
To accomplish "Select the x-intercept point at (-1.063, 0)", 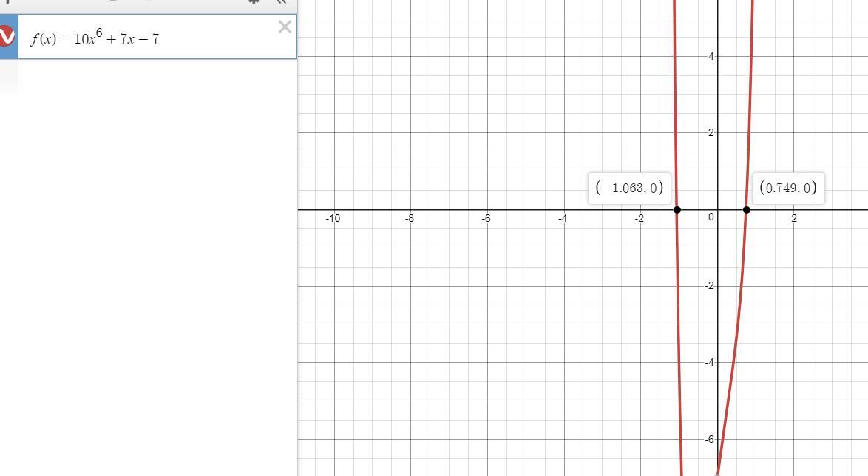I will click(677, 210).
